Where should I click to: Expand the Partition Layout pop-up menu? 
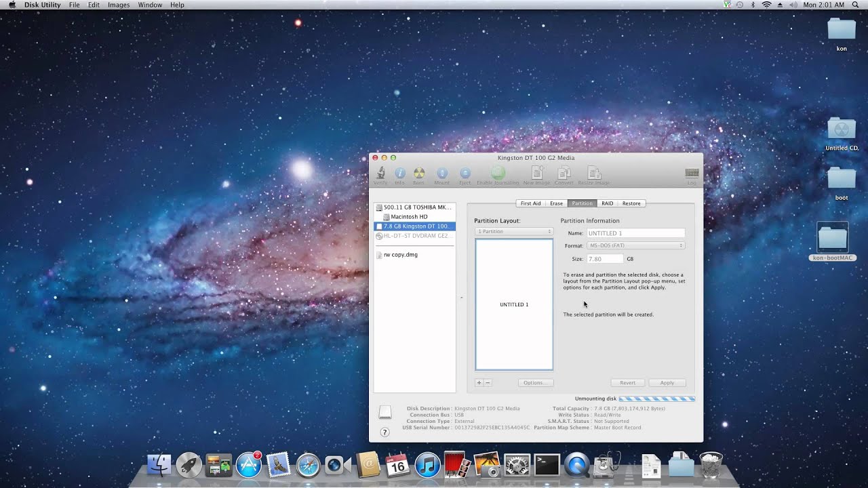[x=514, y=232]
